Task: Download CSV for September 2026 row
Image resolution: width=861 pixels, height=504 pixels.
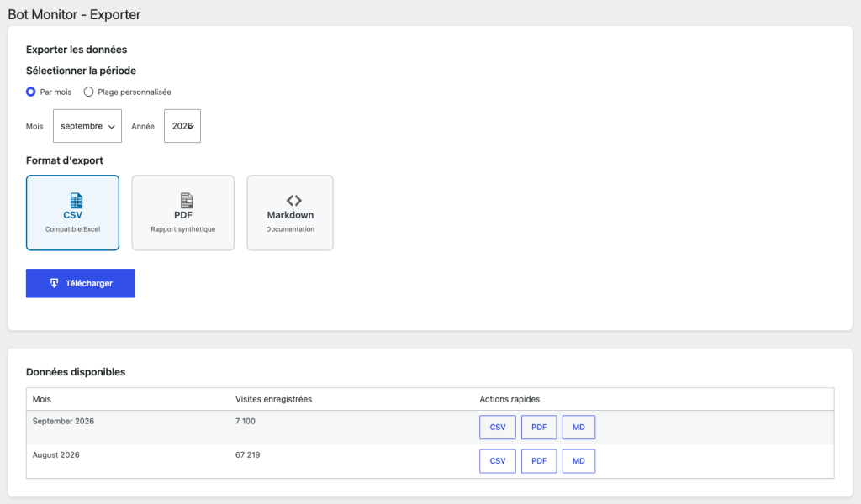Action: click(x=498, y=428)
